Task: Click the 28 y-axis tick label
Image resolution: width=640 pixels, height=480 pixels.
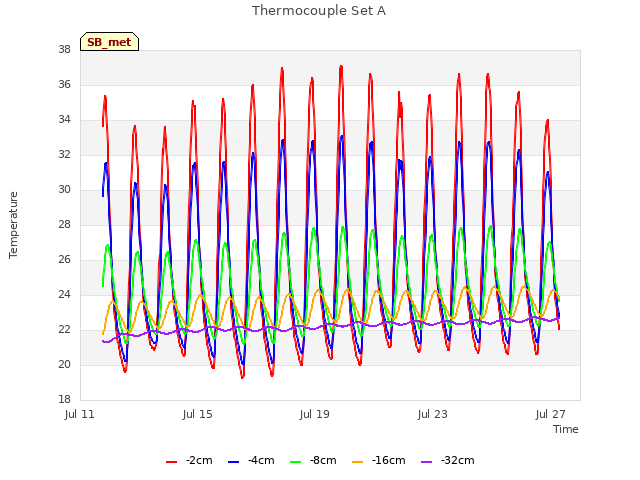Action: pos(64,224)
